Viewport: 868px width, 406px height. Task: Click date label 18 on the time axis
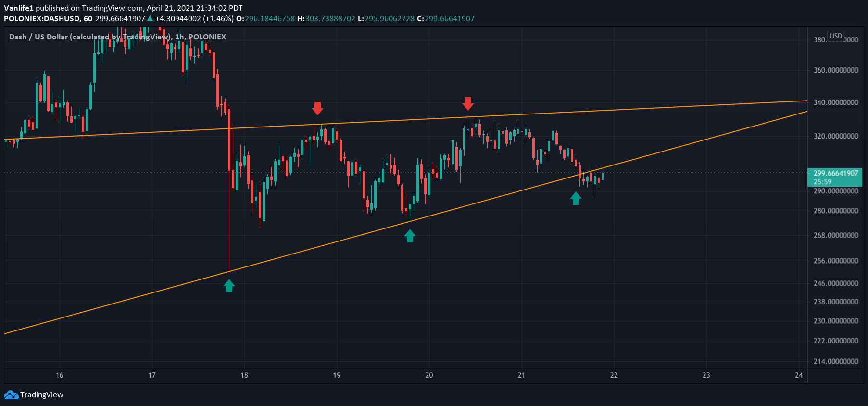[x=244, y=375]
